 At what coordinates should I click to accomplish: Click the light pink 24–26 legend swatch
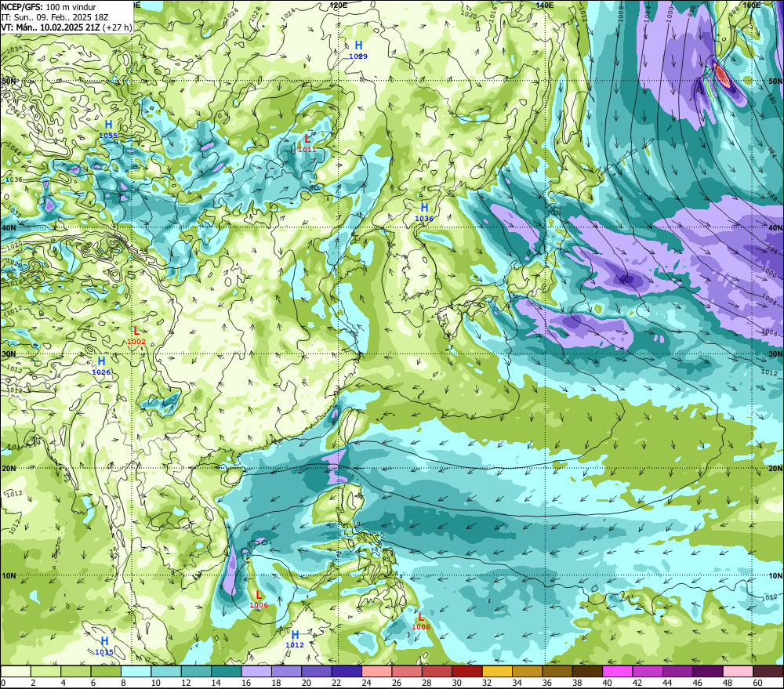377,671
